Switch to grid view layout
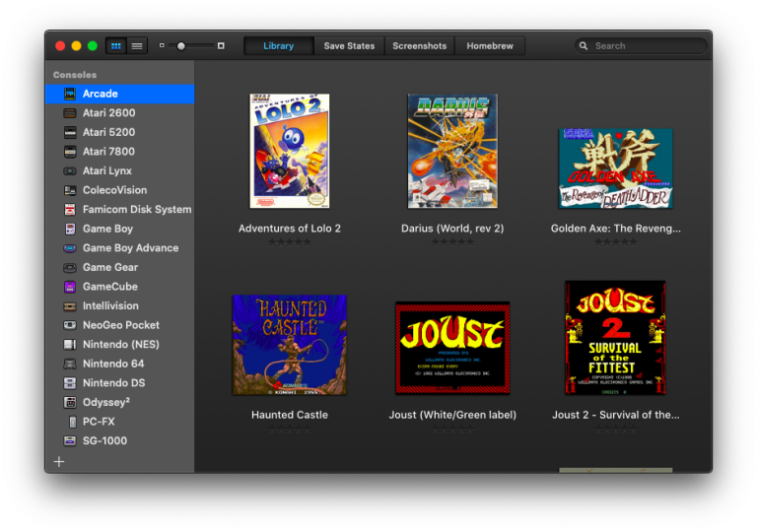 pyautogui.click(x=116, y=46)
